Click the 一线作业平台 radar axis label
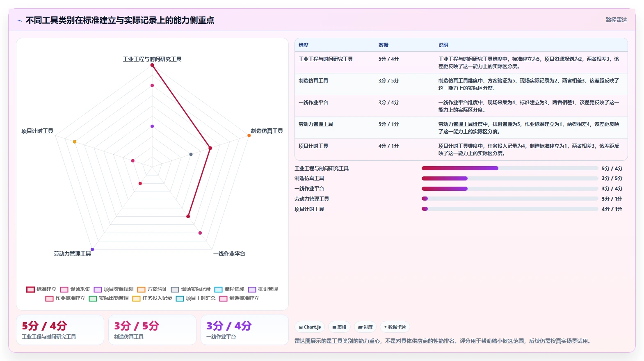 click(229, 254)
